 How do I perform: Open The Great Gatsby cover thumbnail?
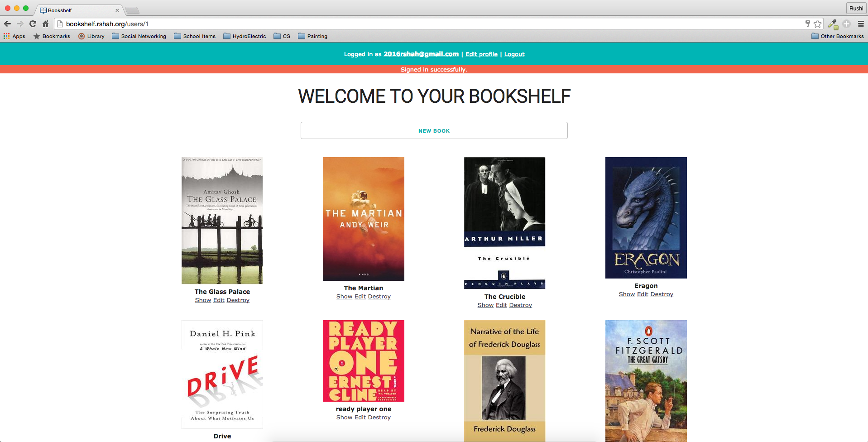pos(646,381)
